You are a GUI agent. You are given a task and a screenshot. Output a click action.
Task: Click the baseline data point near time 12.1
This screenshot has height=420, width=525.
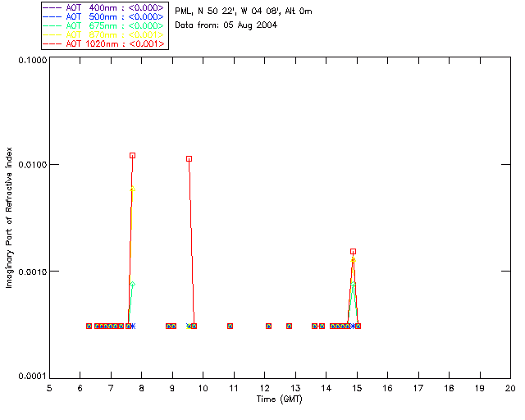click(268, 326)
